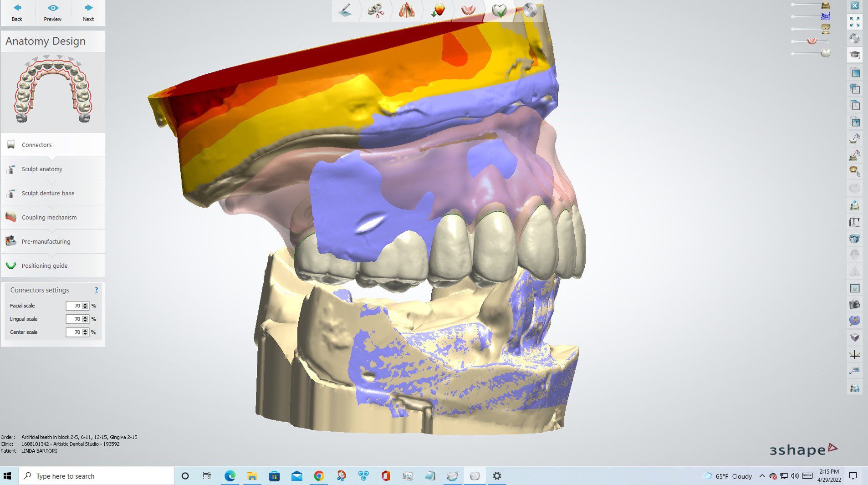Image resolution: width=868 pixels, height=485 pixels.
Task: Open the Connectors settings help question mark
Action: pyautogui.click(x=96, y=290)
